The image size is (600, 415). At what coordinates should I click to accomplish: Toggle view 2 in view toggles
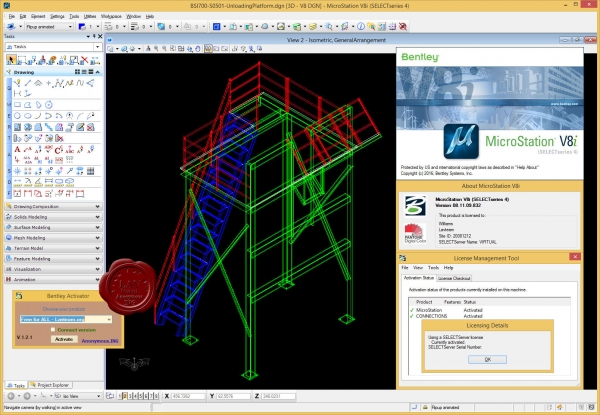click(125, 396)
